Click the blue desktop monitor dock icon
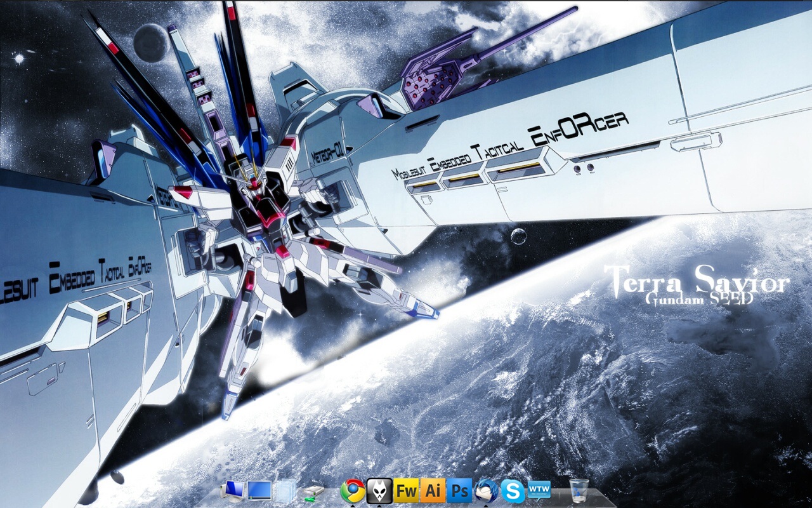The image size is (812, 508). (x=259, y=491)
